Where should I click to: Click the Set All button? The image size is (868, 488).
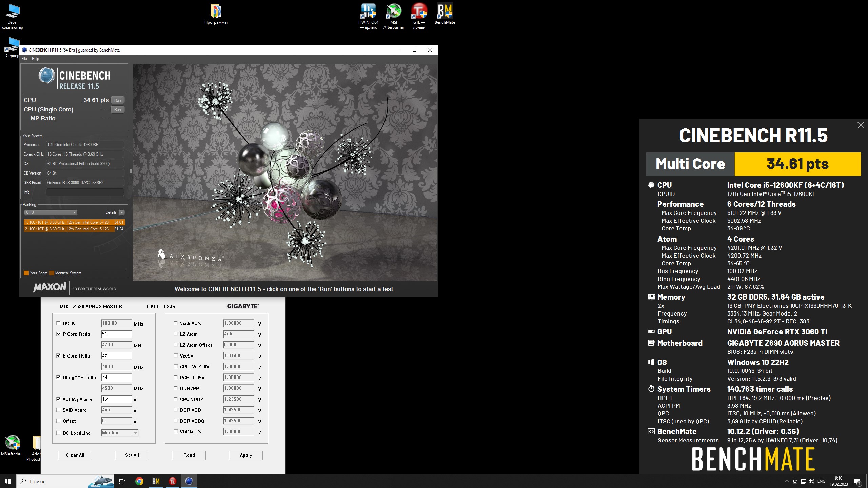click(x=132, y=455)
